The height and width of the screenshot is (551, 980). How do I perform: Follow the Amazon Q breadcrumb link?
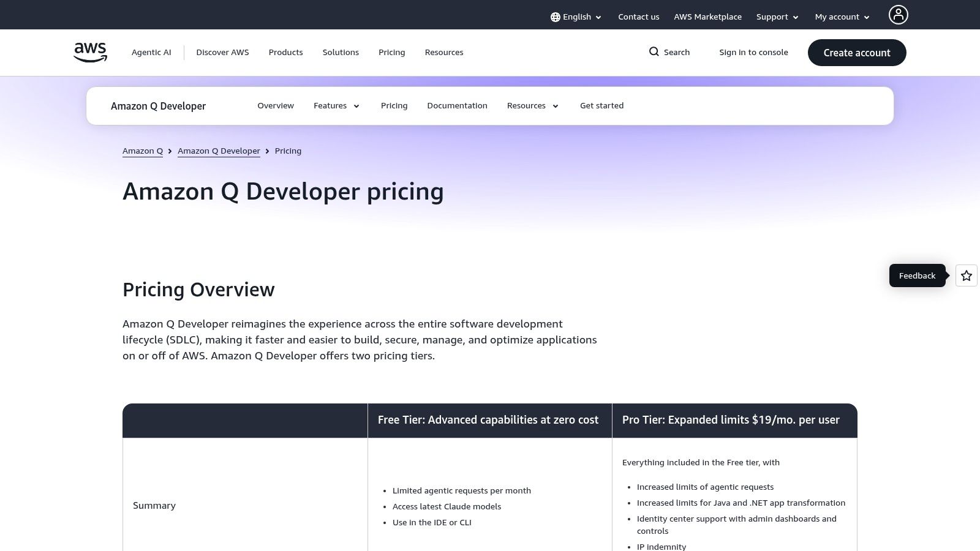click(143, 151)
